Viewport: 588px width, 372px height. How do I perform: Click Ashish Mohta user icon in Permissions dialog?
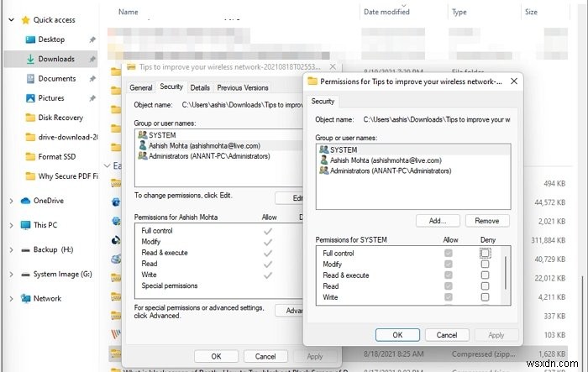(x=324, y=160)
